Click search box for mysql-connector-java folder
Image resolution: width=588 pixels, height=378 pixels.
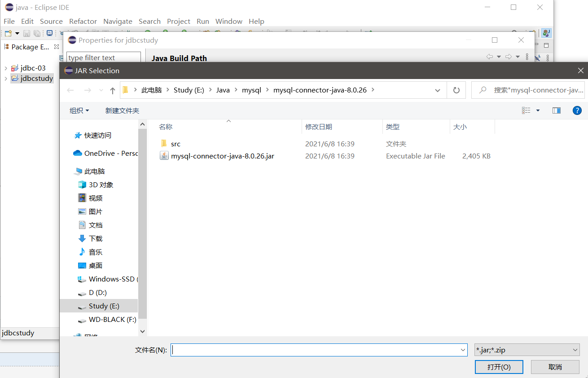(528, 90)
